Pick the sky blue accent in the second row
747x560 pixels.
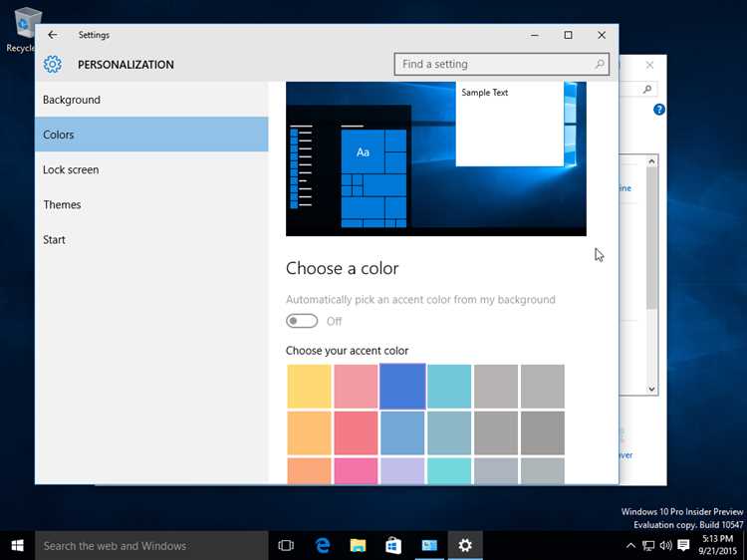402,433
